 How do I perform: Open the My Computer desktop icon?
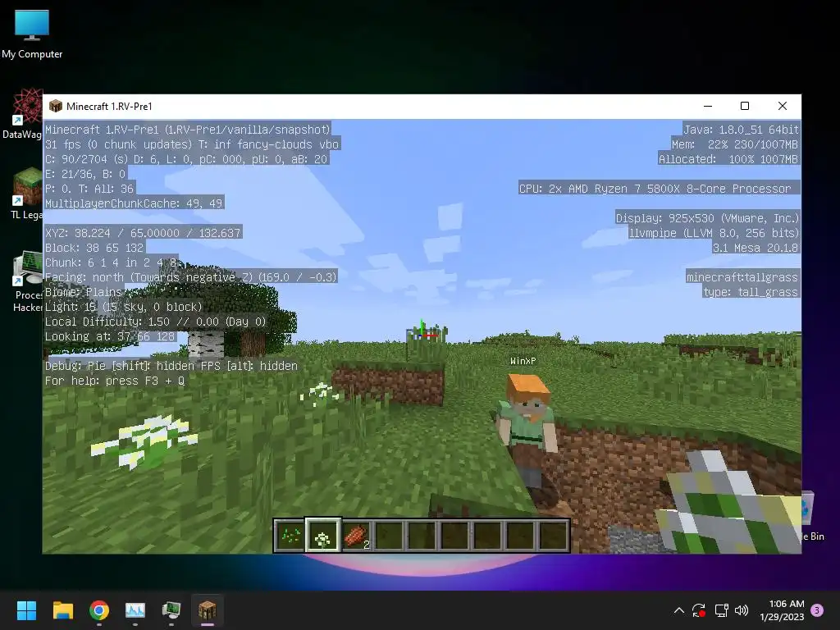pyautogui.click(x=32, y=34)
